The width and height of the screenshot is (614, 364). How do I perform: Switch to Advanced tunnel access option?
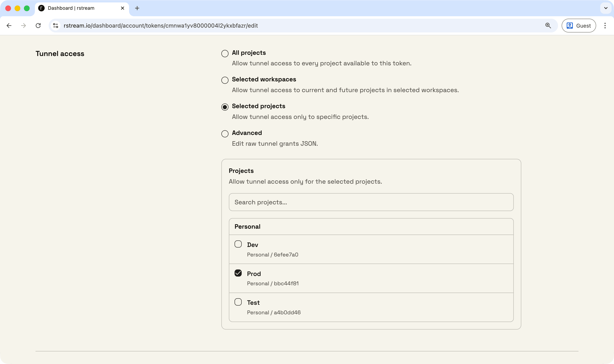tap(225, 134)
